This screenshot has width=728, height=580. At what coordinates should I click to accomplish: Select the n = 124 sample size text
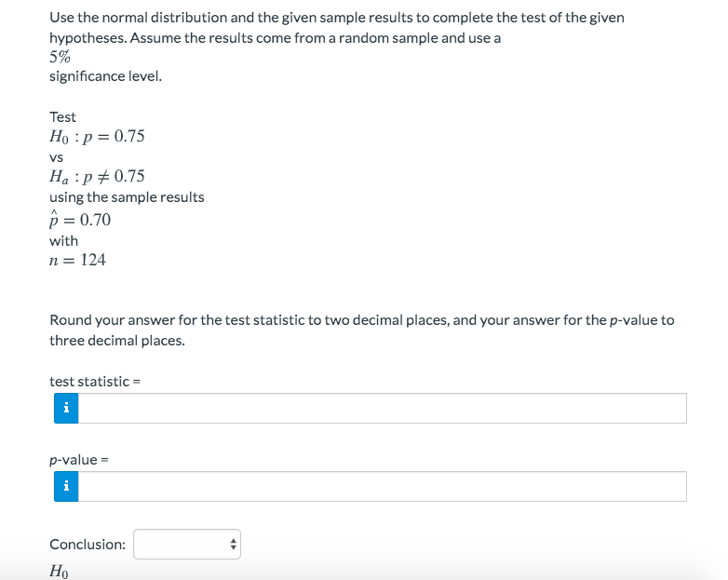tap(77, 260)
